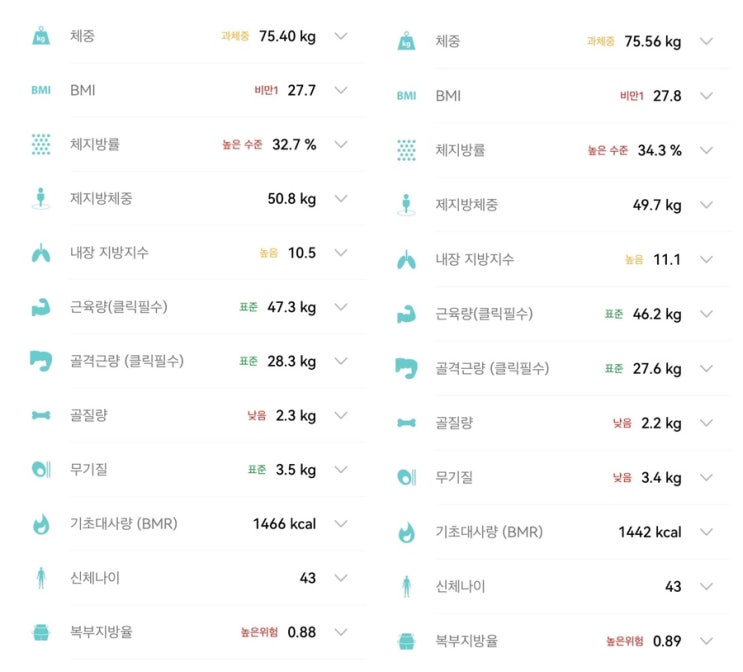Click the body fat dots icon beside 32.7 %
The width and height of the screenshot is (743, 672).
[x=41, y=144]
